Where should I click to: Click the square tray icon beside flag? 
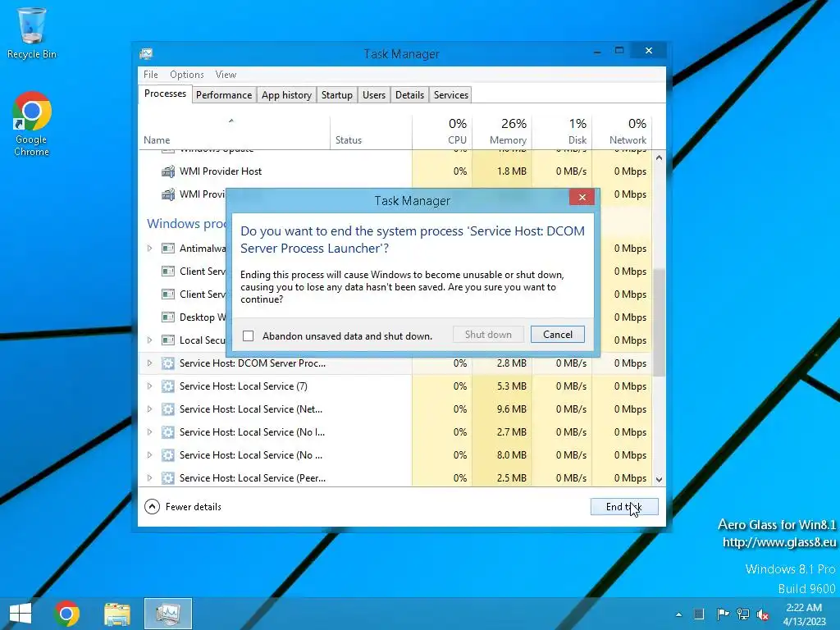click(699, 614)
